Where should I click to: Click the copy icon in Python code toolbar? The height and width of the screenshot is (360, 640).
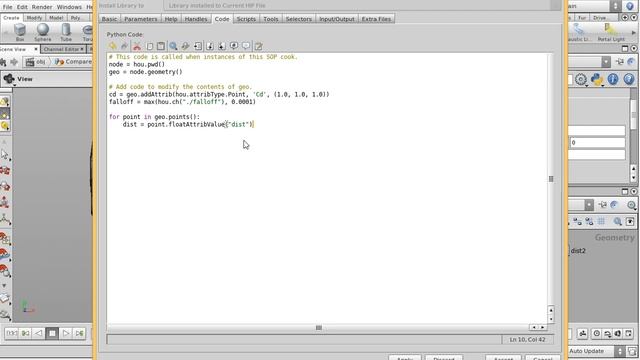(x=149, y=46)
